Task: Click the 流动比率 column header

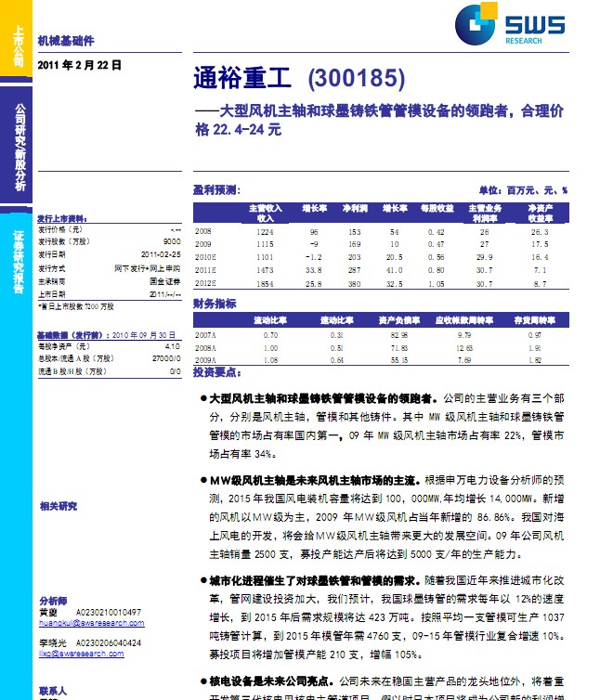Action: click(x=270, y=320)
